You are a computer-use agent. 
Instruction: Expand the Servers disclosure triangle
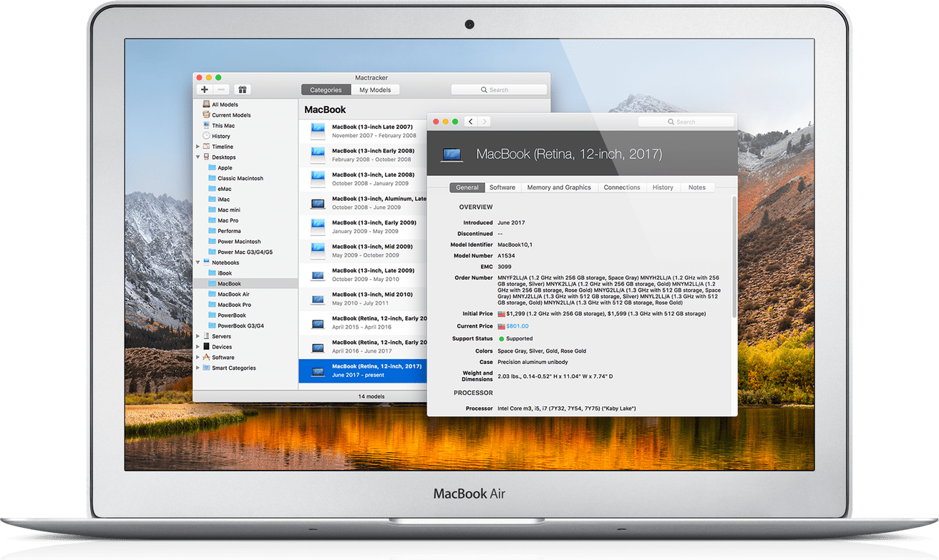click(x=198, y=336)
